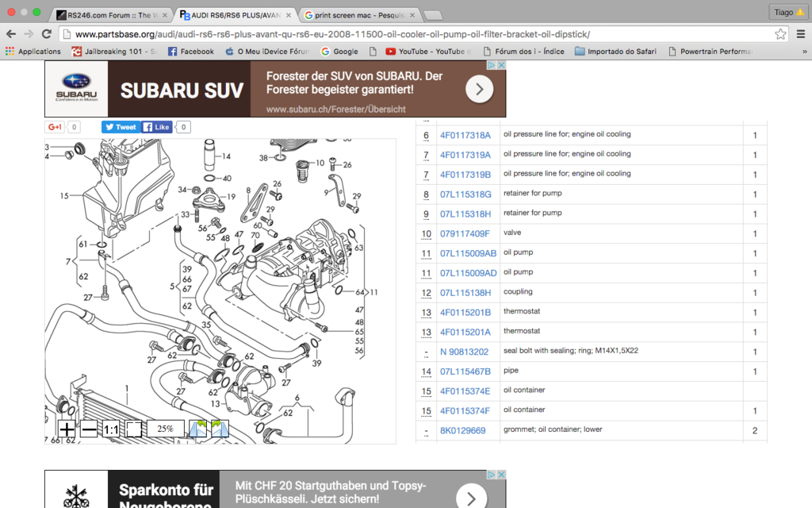Open part number 07L115009AB link

(468, 253)
